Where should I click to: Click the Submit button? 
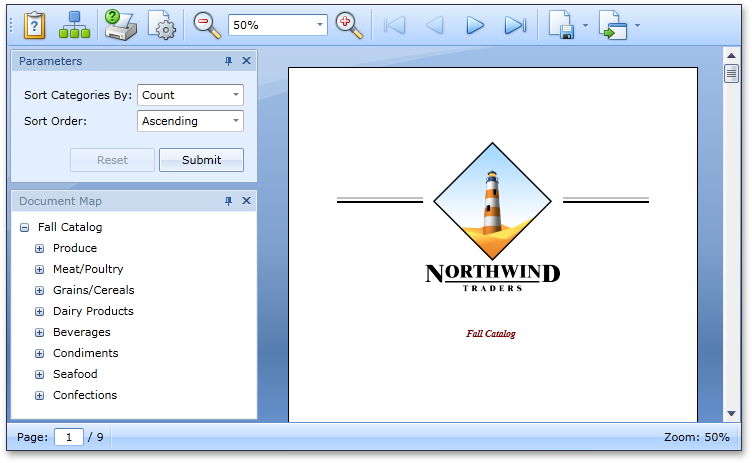point(201,160)
